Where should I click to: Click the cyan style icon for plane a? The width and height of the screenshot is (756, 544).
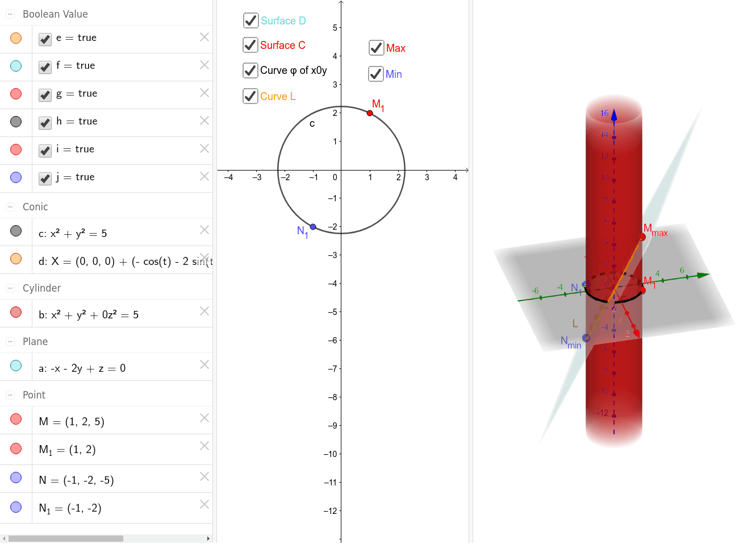coord(15,364)
